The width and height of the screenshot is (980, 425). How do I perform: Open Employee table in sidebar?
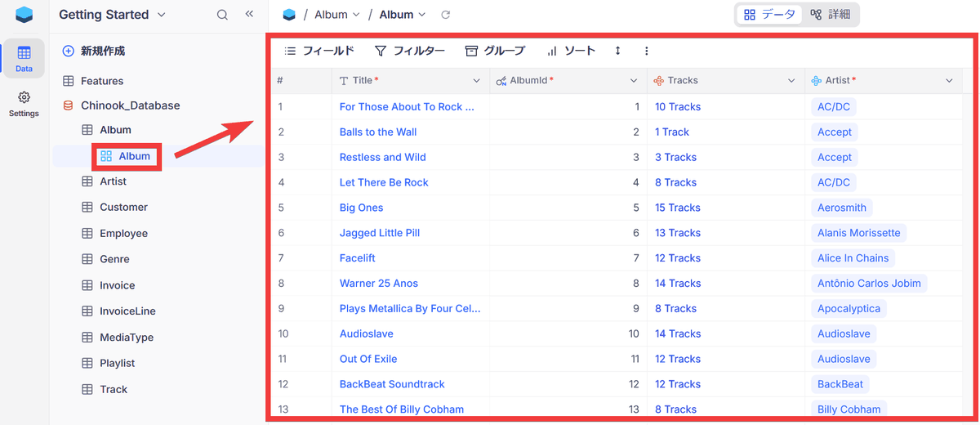(123, 234)
